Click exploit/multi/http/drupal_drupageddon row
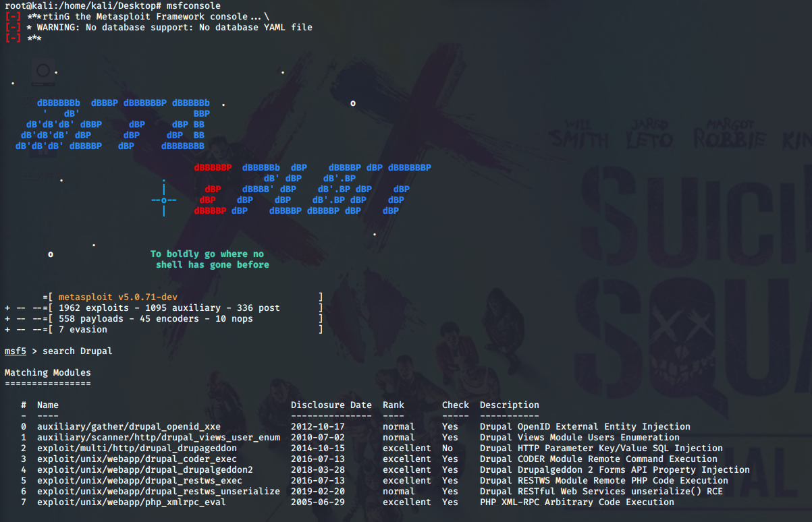The width and height of the screenshot is (812, 522). pyautogui.click(x=371, y=448)
